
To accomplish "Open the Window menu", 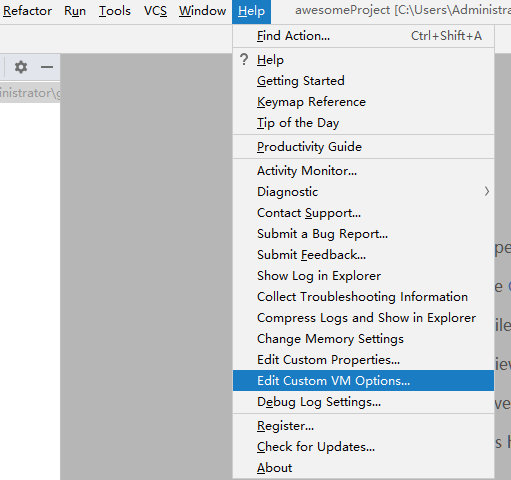I will pos(202,11).
